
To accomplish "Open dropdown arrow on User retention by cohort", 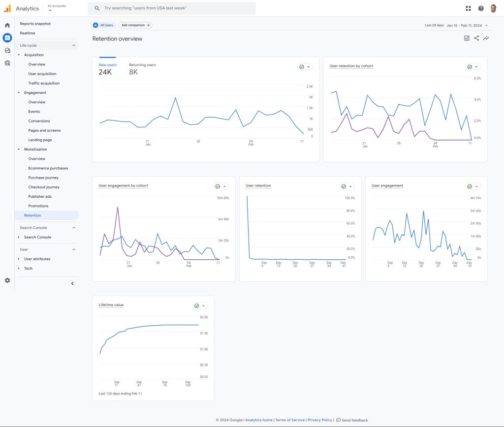I will click(476, 67).
